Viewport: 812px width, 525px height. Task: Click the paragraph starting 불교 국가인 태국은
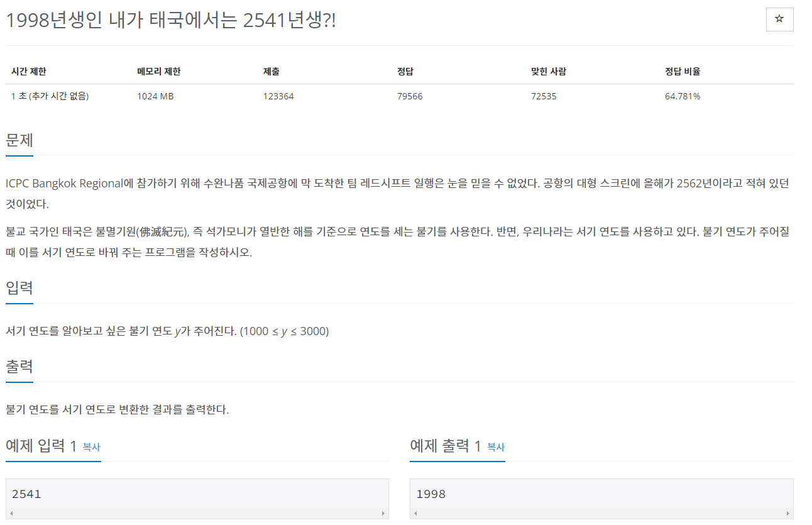397,242
